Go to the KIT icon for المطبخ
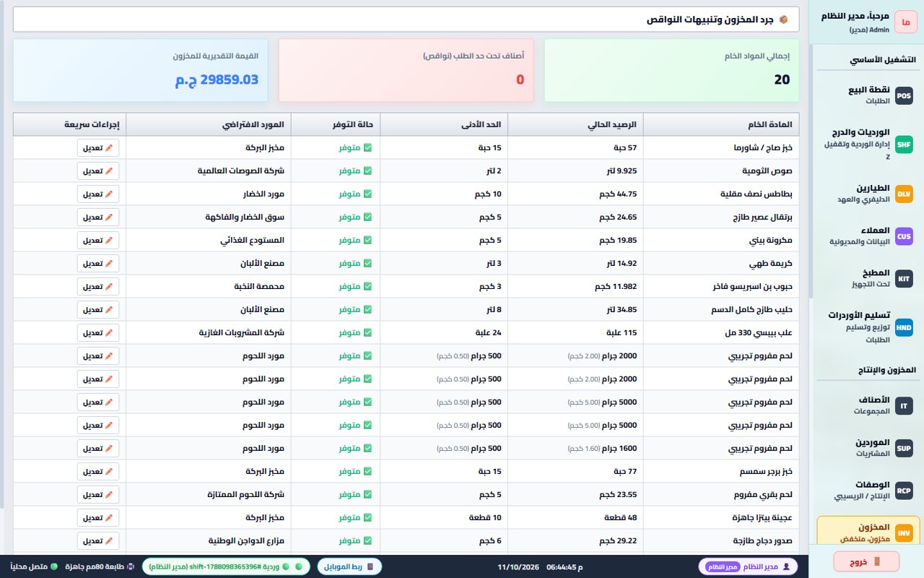This screenshot has height=578, width=924. pos(904,279)
